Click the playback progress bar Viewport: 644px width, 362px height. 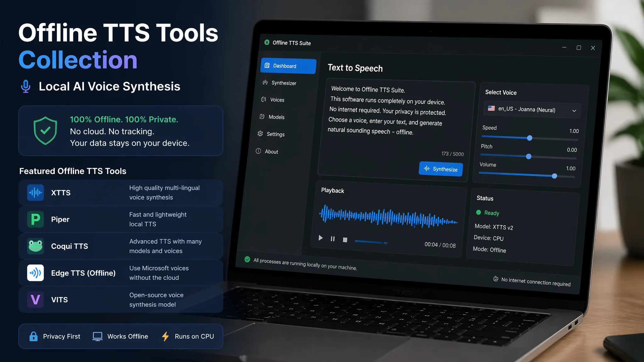[x=371, y=242]
